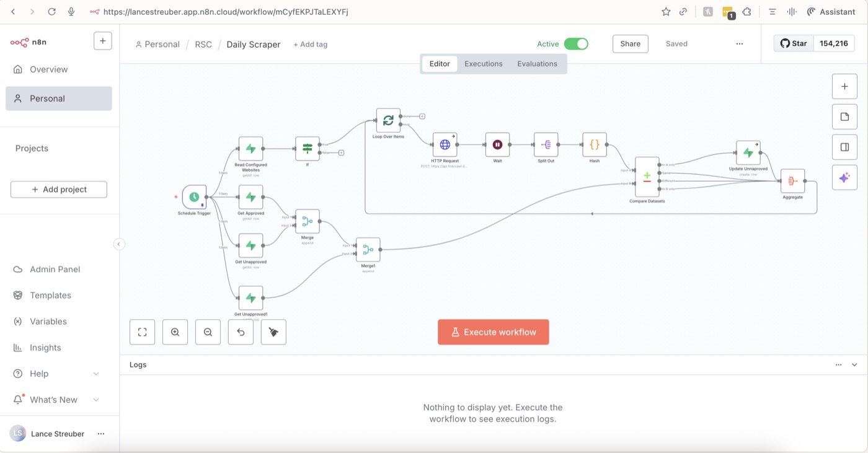
Task: Select the Get Approved node
Action: coord(250,197)
